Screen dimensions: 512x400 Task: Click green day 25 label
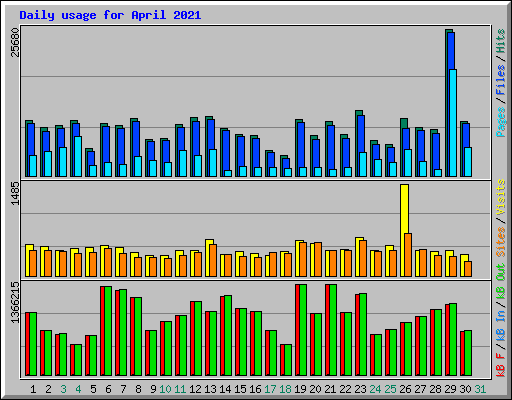tap(390, 389)
